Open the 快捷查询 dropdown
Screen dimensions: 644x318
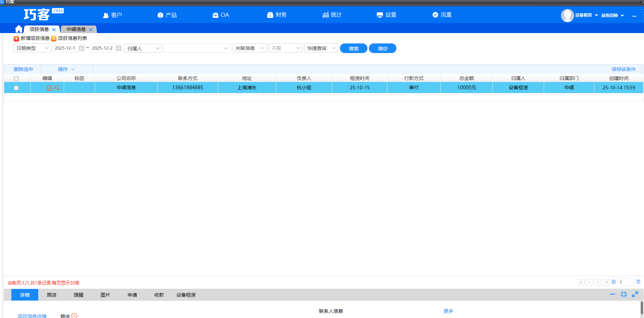(x=321, y=48)
